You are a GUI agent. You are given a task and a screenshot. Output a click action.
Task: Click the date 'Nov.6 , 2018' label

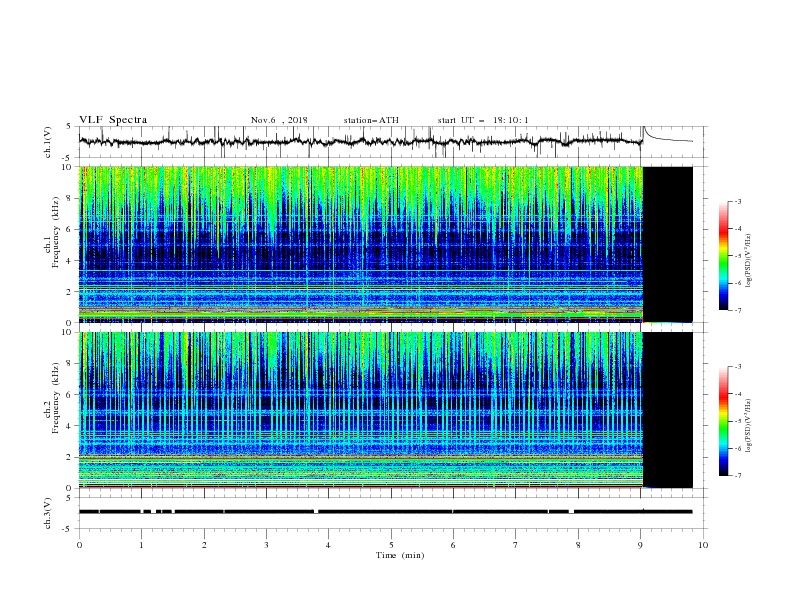point(279,120)
